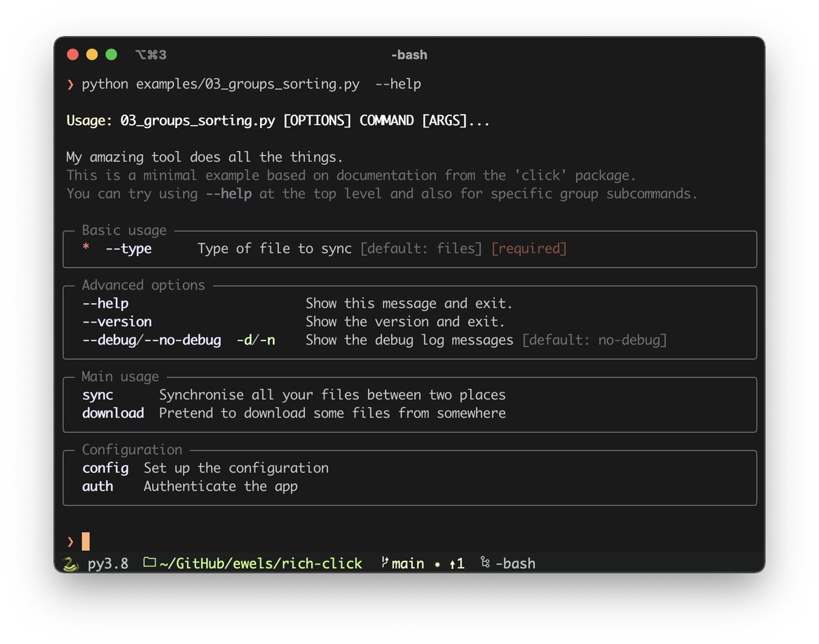Viewport: 819px width, 644px height.
Task: Click the red close window button
Action: (72, 55)
